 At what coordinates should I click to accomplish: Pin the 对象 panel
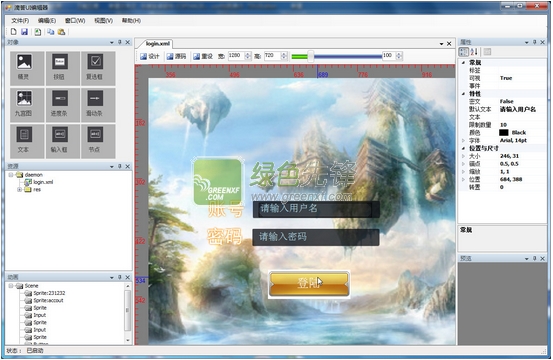click(x=120, y=42)
